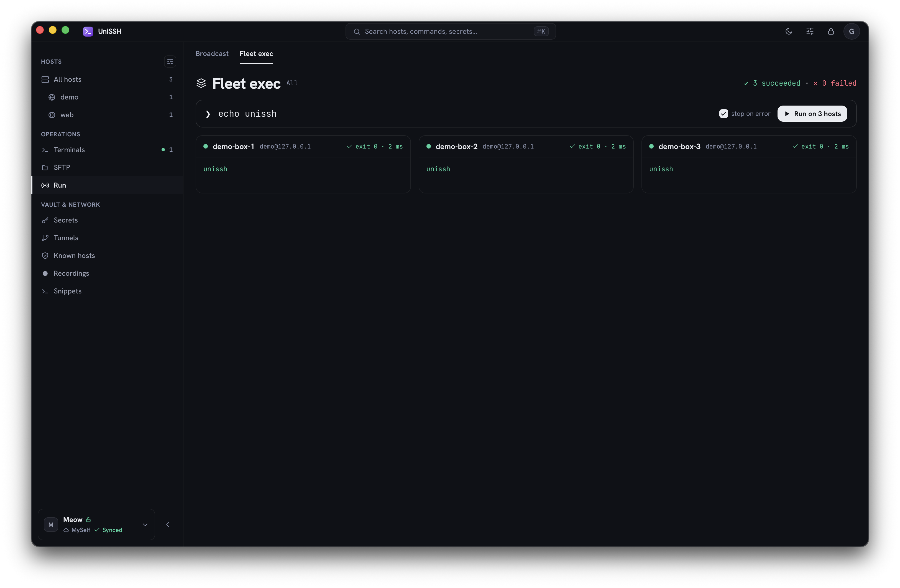Viewport: 900px width, 588px height.
Task: Click the globe icon beside web
Action: [x=52, y=115]
